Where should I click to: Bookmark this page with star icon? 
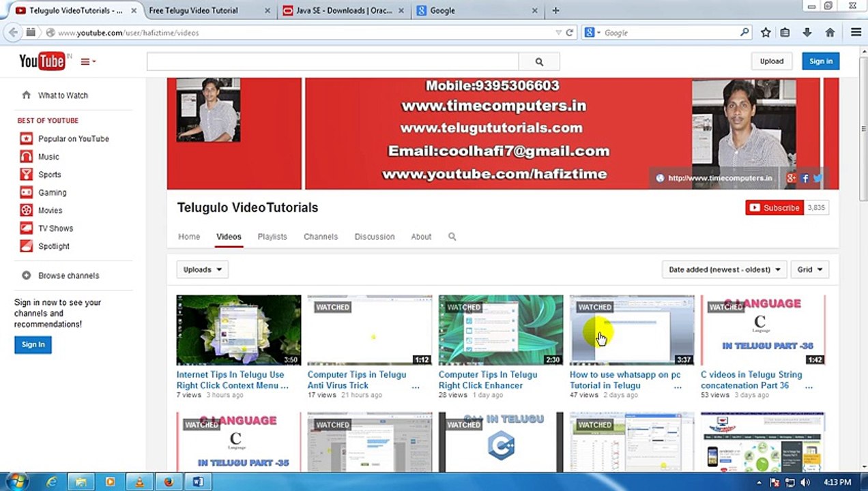click(x=766, y=32)
